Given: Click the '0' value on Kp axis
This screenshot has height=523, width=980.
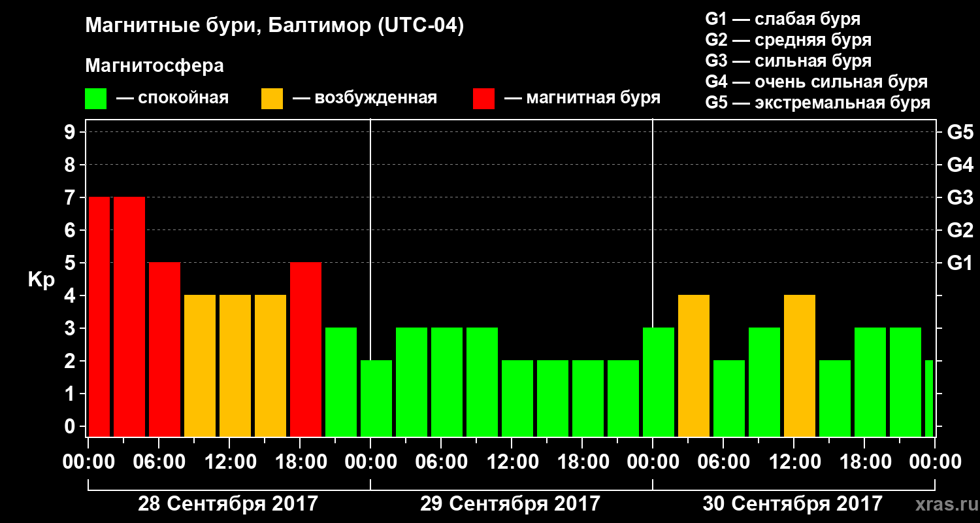Looking at the screenshot, I should point(71,426).
